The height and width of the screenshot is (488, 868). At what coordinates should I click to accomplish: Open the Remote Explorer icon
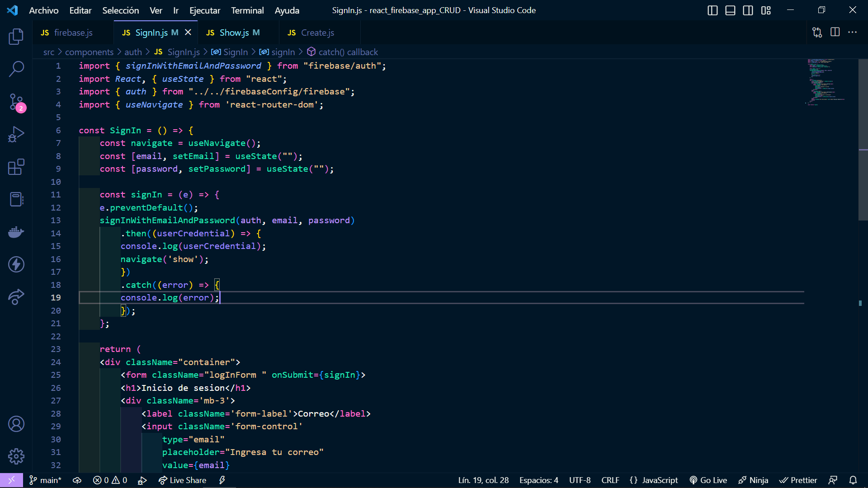tap(16, 297)
